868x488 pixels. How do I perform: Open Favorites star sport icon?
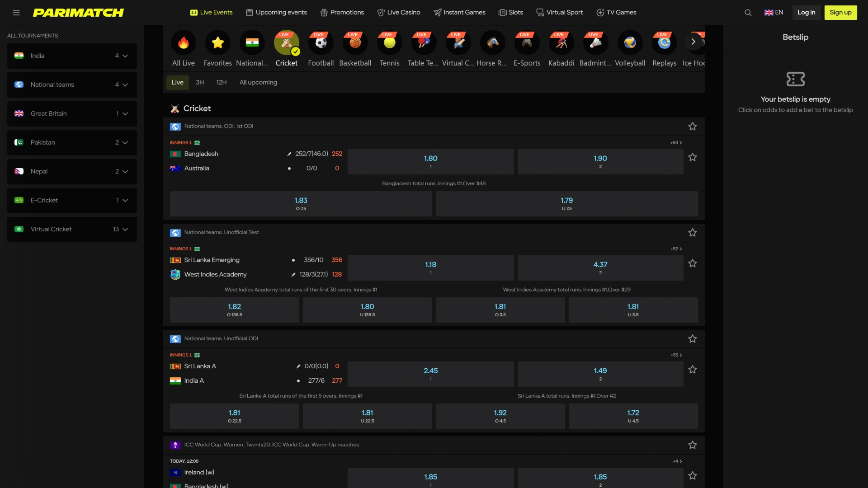click(218, 42)
